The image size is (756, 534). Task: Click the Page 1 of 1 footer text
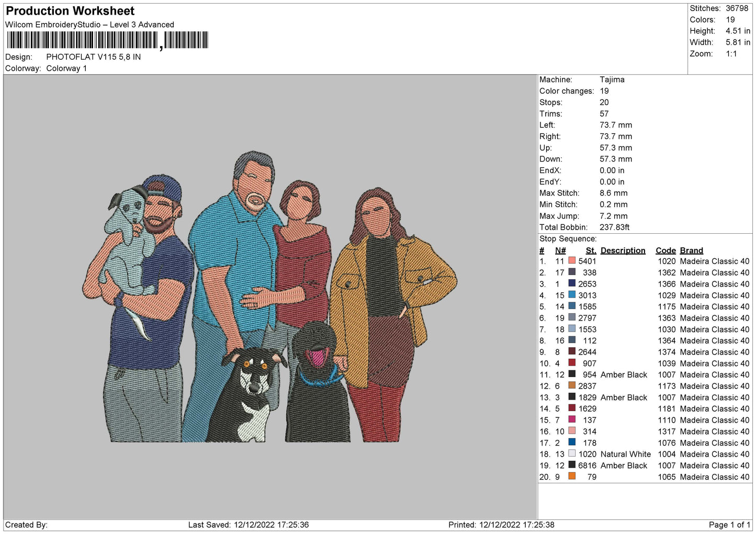click(729, 525)
